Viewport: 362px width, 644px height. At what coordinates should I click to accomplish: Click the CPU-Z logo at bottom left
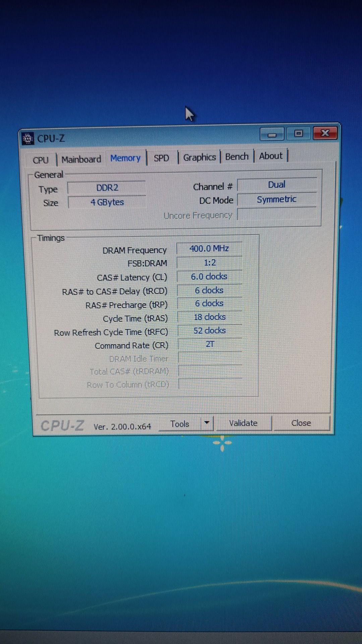(x=62, y=426)
